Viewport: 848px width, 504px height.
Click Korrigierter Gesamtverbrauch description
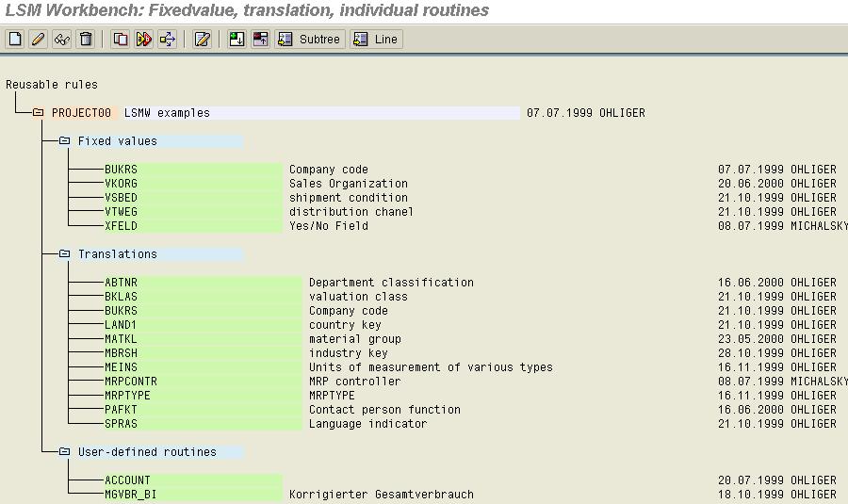point(382,494)
